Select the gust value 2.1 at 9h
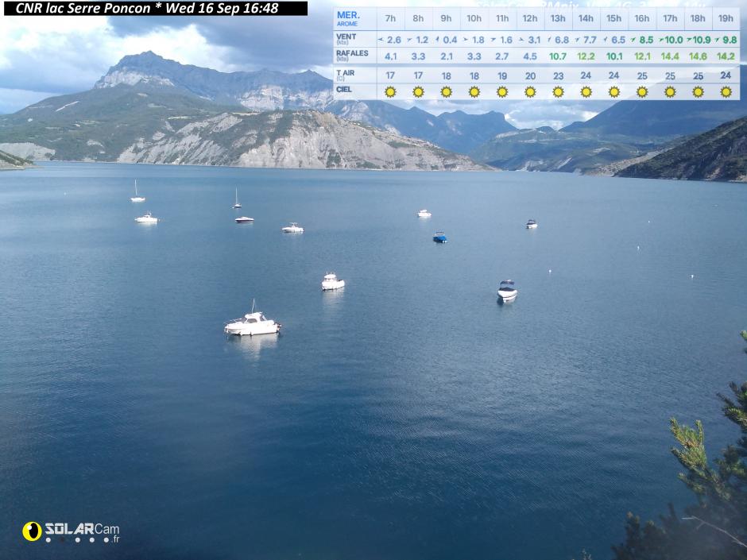This screenshot has width=747, height=560. (x=447, y=56)
